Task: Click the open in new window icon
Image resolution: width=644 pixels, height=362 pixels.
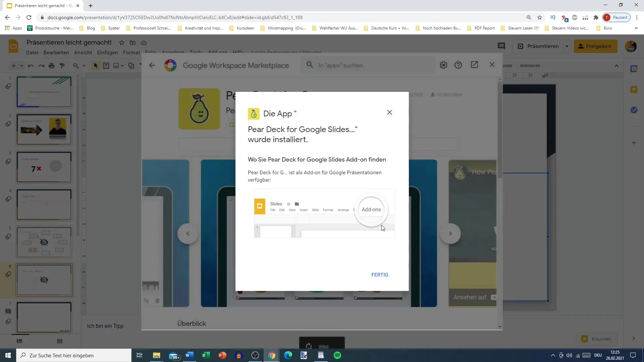Action: click(x=475, y=65)
